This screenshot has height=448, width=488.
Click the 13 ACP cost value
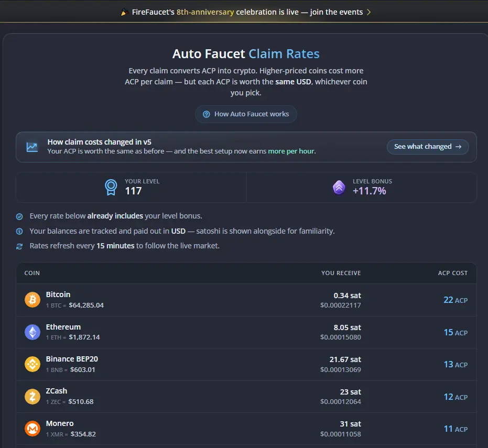(456, 364)
